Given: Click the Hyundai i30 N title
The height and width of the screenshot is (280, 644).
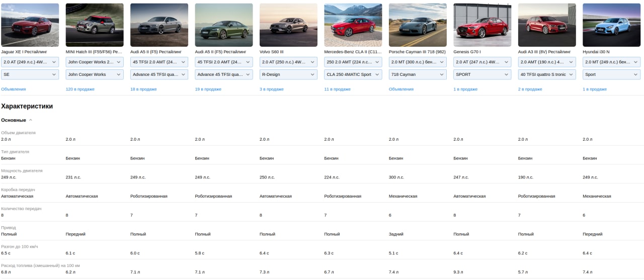Looking at the screenshot, I should (596, 51).
